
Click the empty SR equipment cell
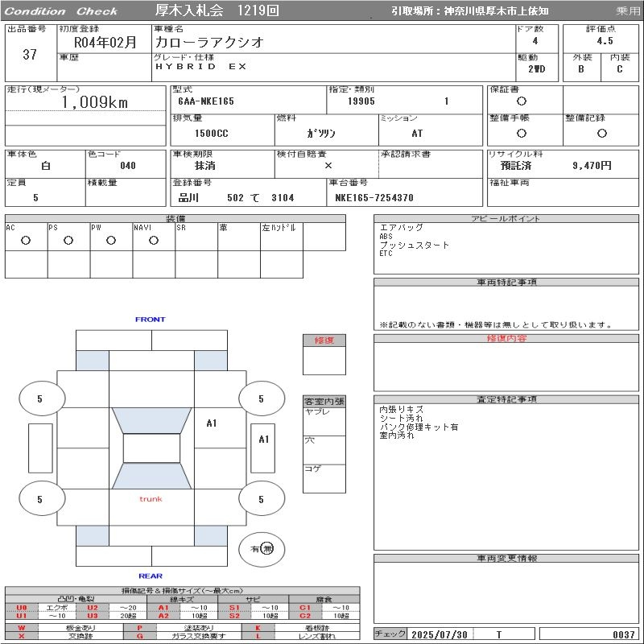pos(196,237)
